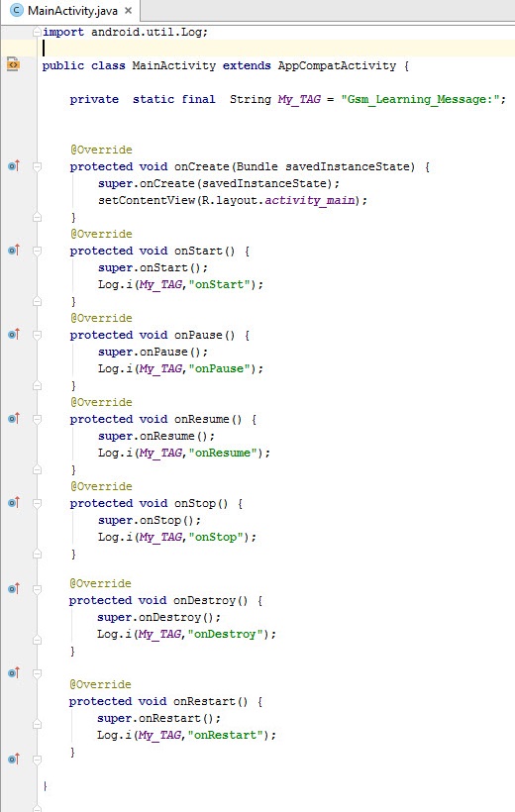Click the AppCompatActivity class name
The height and width of the screenshot is (812, 515).
point(337,65)
